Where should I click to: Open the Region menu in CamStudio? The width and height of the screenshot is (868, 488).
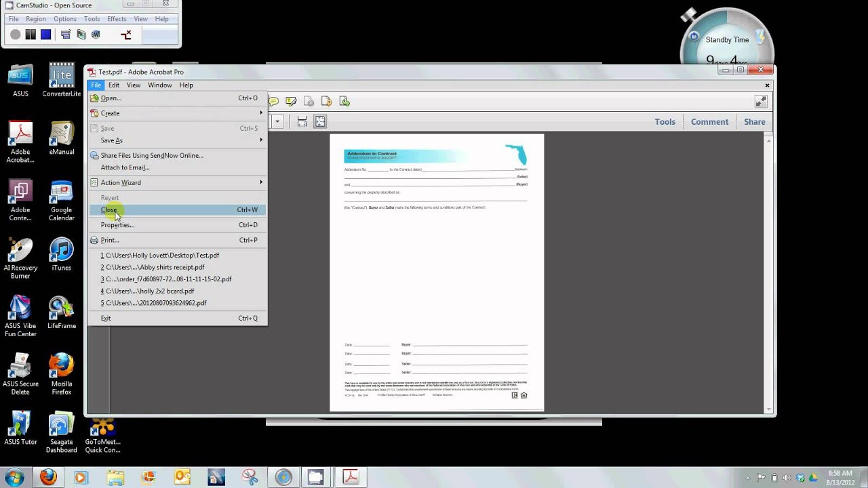pos(36,19)
